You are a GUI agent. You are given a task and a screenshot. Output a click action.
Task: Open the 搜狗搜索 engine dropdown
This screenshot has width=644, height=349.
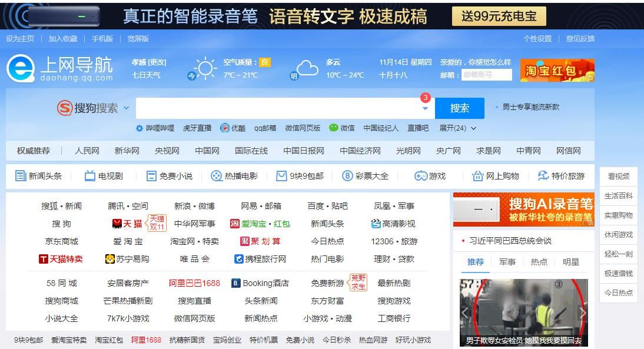pos(125,108)
